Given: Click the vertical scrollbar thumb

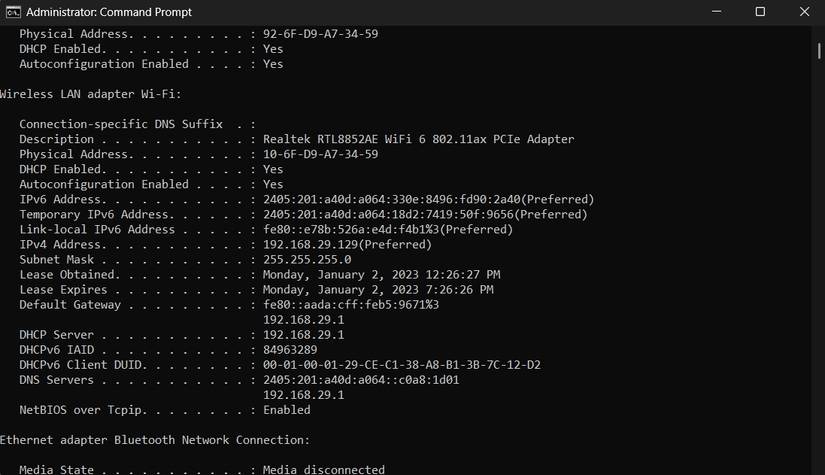Looking at the screenshot, I should tap(819, 51).
